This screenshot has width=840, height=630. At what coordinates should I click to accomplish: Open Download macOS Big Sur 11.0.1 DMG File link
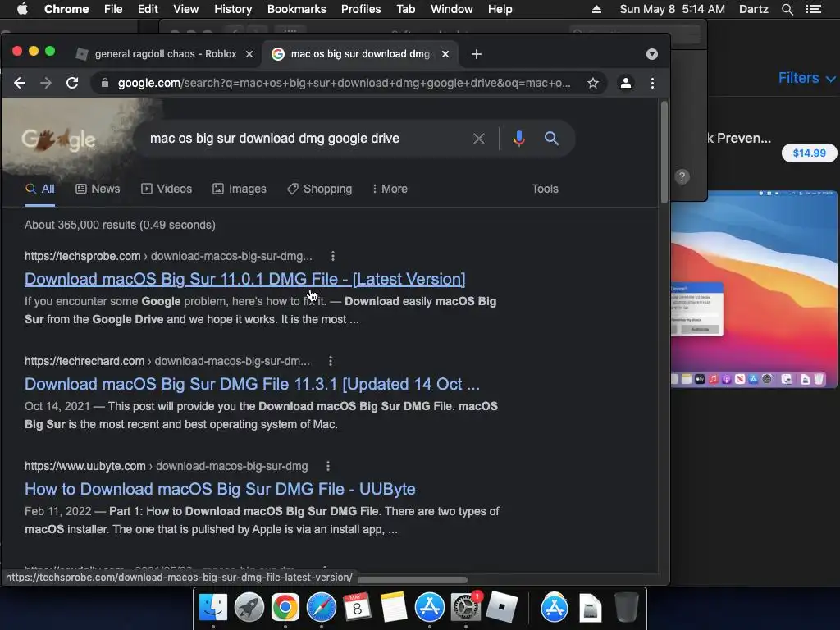[244, 279]
